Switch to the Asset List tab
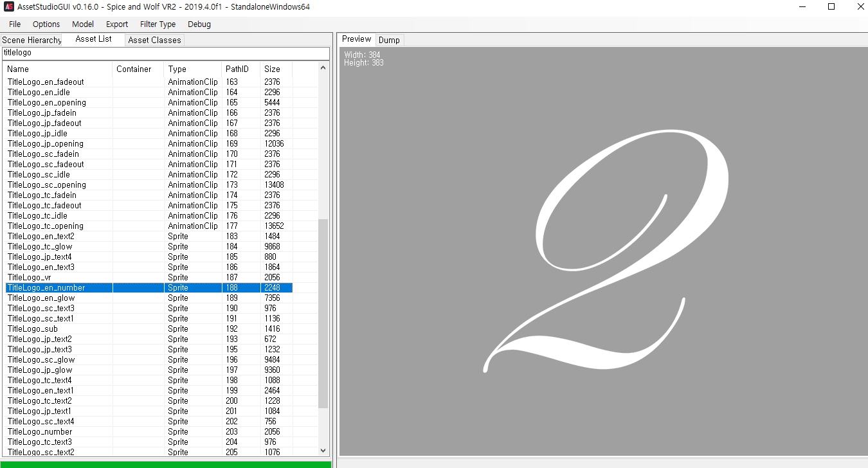868x468 pixels. tap(93, 39)
